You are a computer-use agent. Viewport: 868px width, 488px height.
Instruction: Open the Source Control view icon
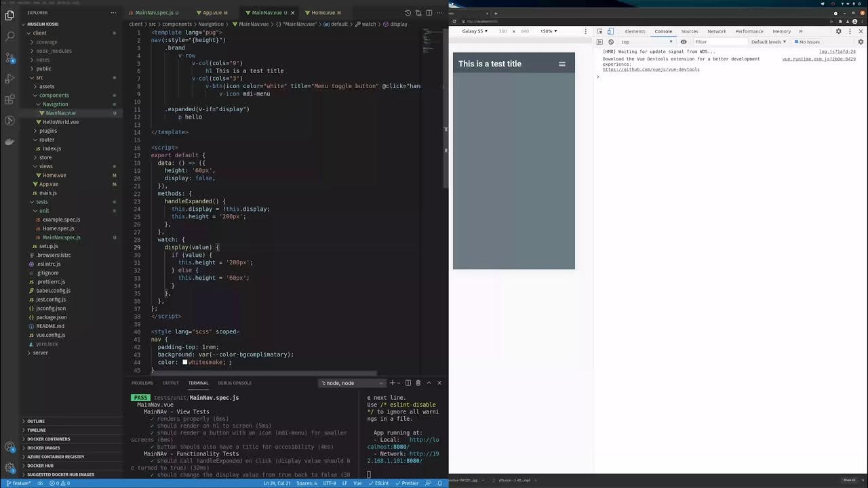click(x=9, y=58)
